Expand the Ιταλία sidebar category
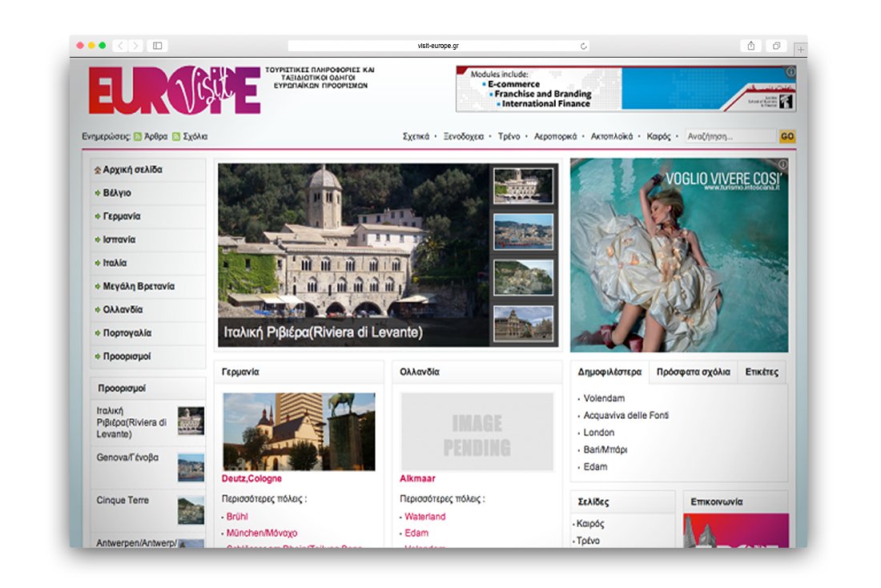 tap(115, 263)
